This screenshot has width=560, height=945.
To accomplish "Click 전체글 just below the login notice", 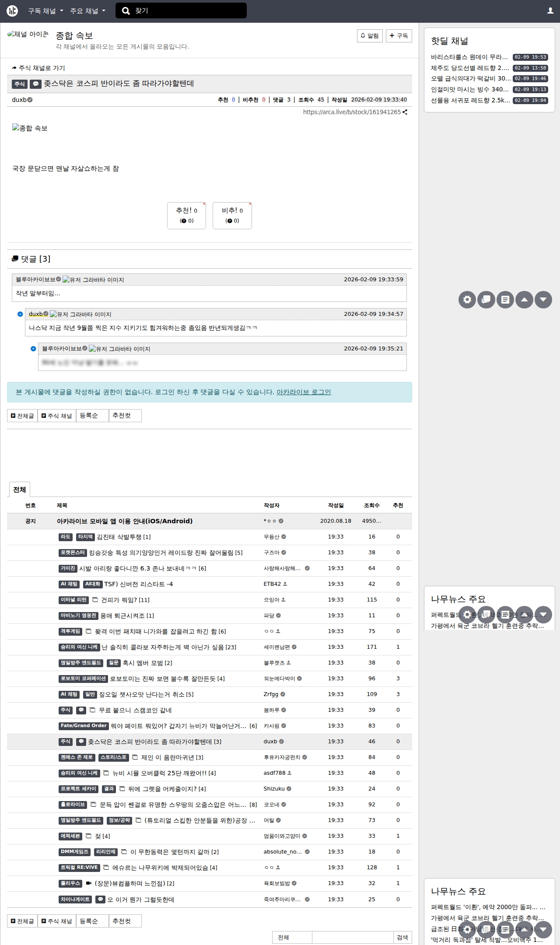I will (22, 416).
